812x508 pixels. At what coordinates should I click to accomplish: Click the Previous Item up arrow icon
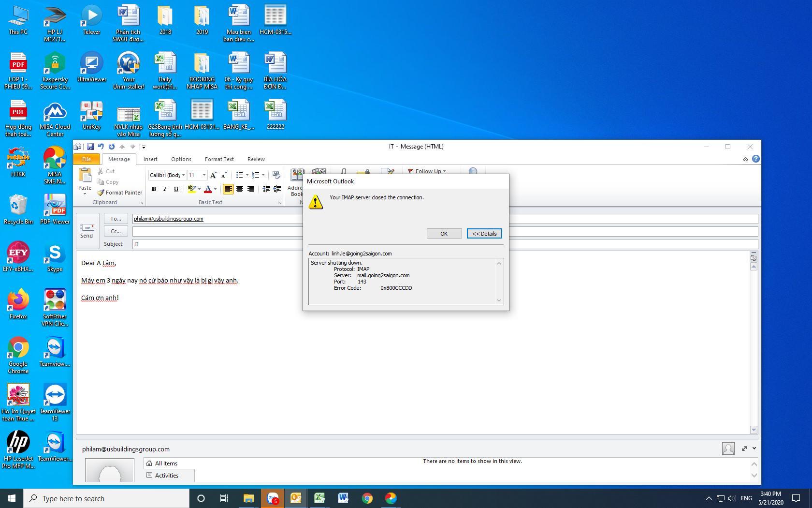coord(122,147)
